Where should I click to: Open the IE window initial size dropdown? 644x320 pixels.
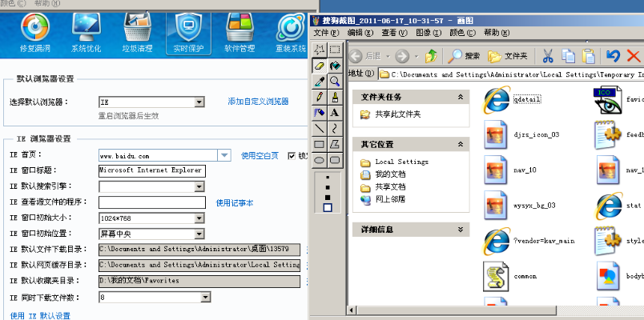pyautogui.click(x=206, y=218)
